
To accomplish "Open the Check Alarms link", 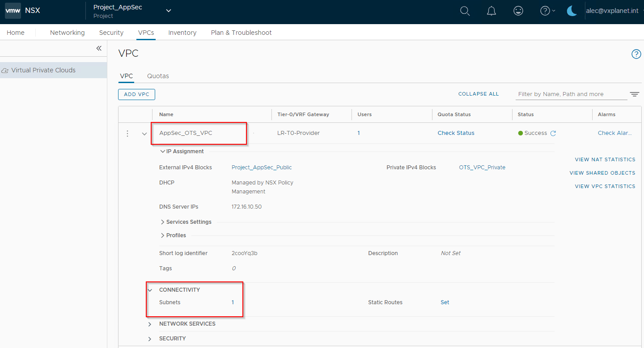I will click(615, 133).
